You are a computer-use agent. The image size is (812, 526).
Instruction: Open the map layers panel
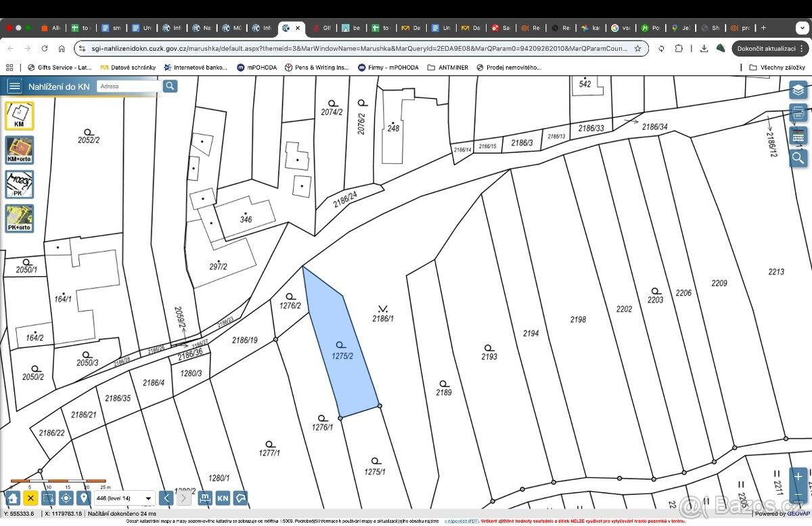click(x=798, y=89)
